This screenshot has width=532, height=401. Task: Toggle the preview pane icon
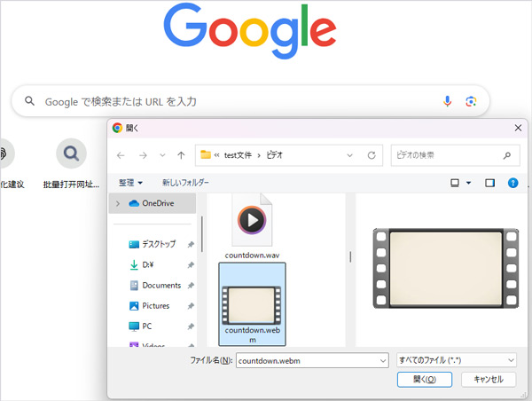(x=489, y=183)
